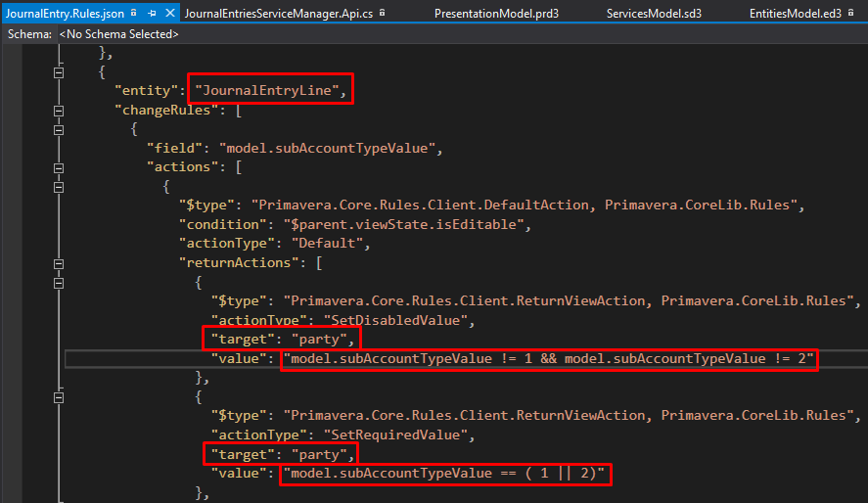The height and width of the screenshot is (503, 868).
Task: Collapse the DefaultAction object block
Action: click(x=59, y=187)
